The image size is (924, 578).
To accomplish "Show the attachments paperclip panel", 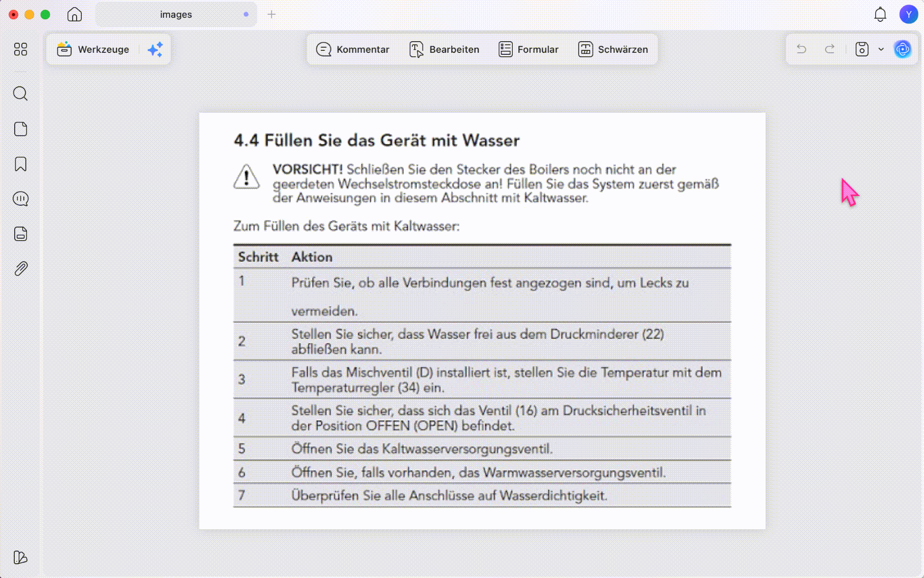I will (x=20, y=269).
